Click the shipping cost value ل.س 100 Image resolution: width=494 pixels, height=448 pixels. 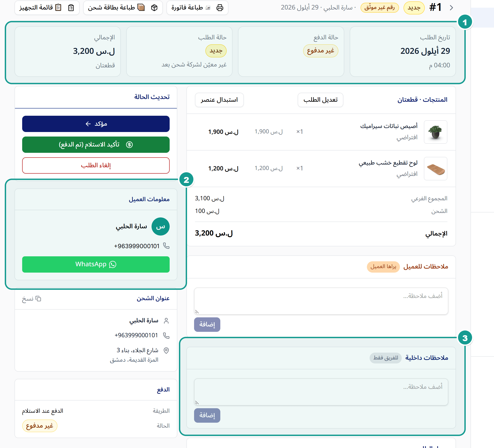(207, 211)
